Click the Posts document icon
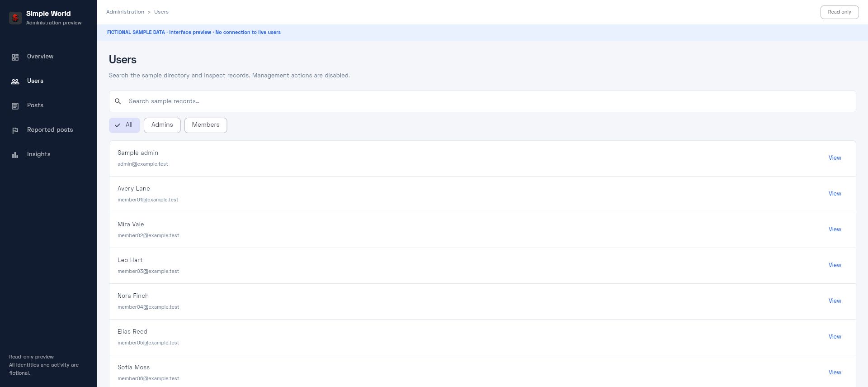Image resolution: width=868 pixels, height=387 pixels. 15,106
